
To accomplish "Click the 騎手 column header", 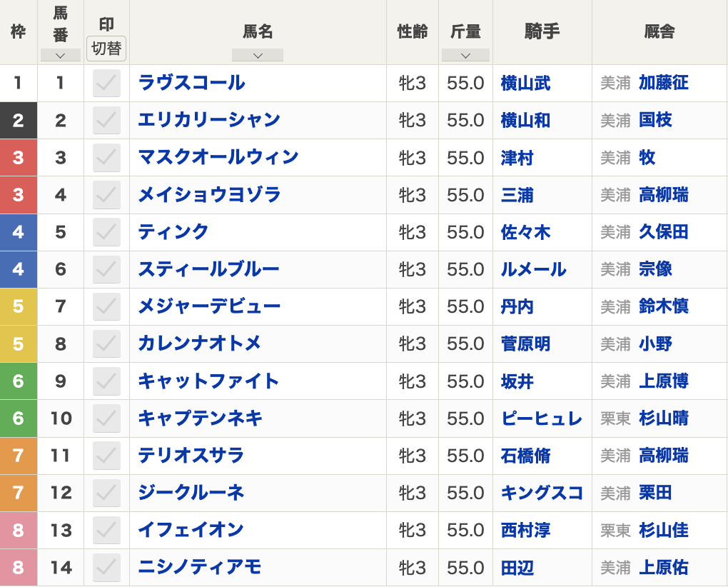I will pyautogui.click(x=542, y=31).
